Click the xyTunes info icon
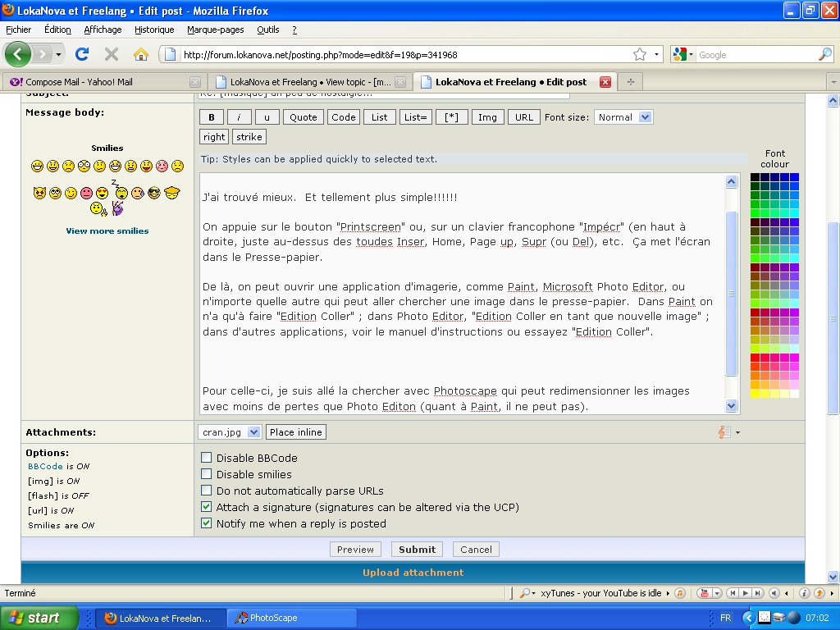The width and height of the screenshot is (840, 630). (x=804, y=593)
